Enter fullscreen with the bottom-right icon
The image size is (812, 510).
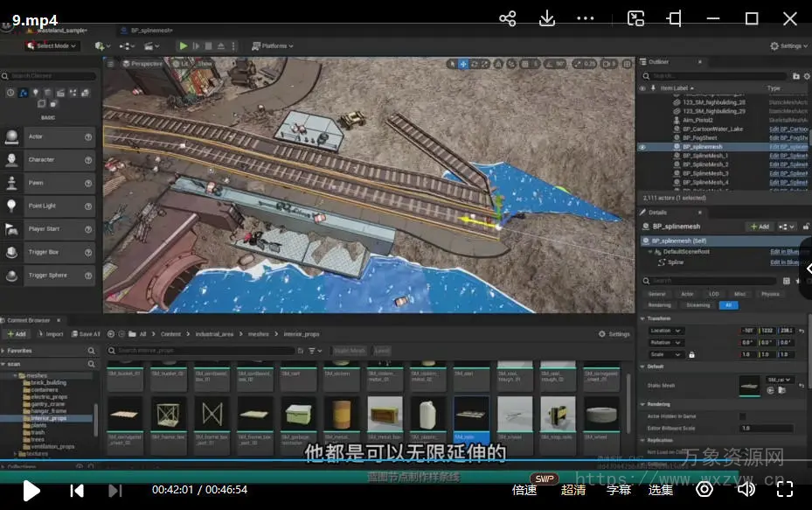tap(785, 490)
